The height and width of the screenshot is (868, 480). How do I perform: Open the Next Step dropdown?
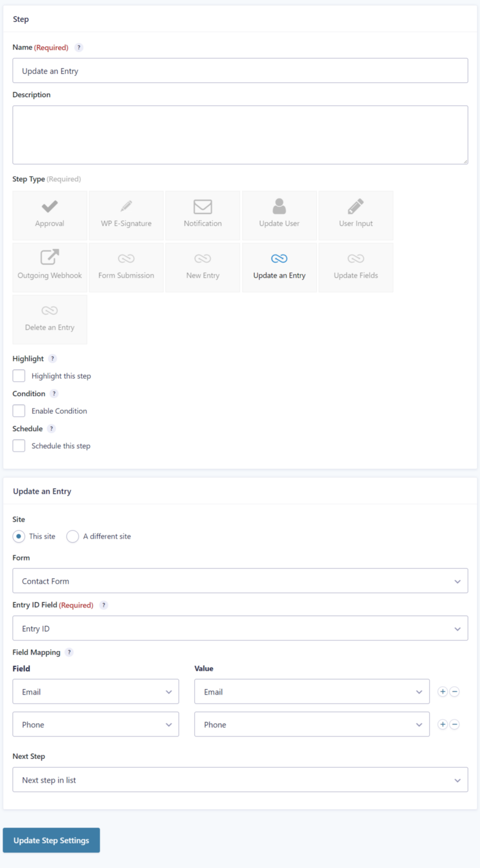[x=240, y=779]
